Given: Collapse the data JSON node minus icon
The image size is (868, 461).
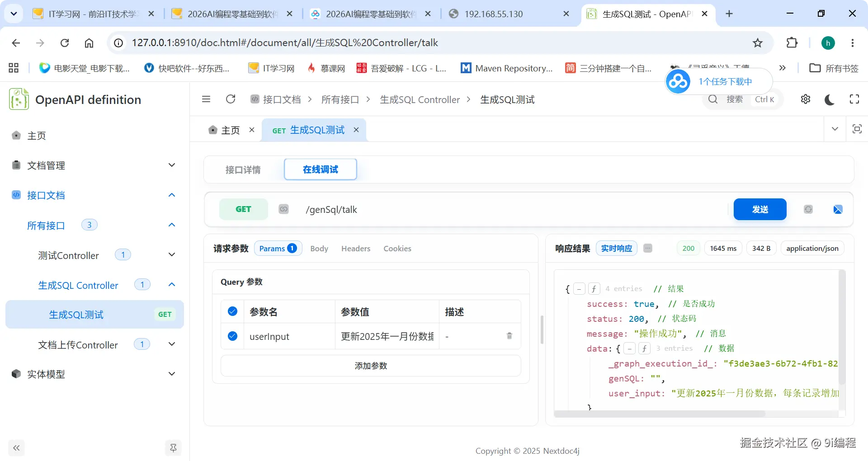Looking at the screenshot, I should pos(629,348).
